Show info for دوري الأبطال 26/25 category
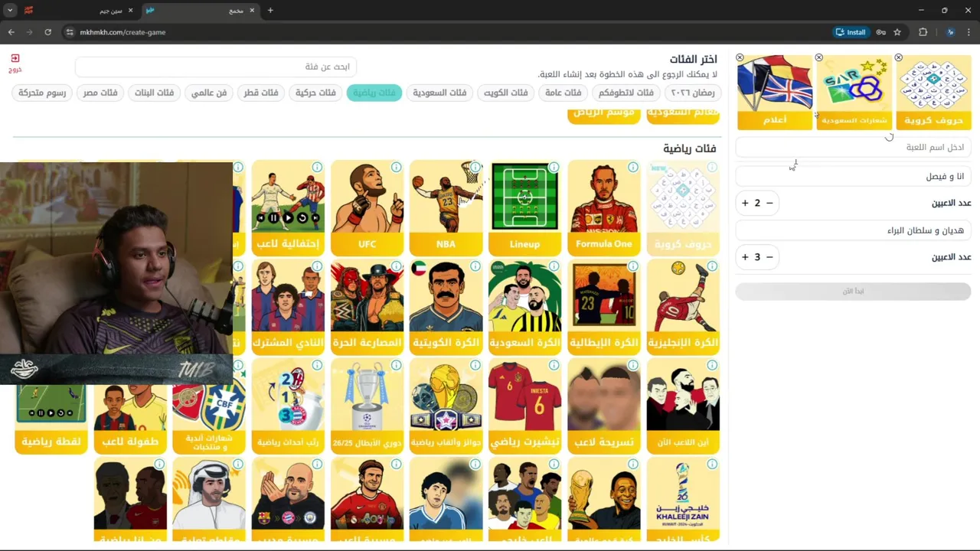Viewport: 980px width, 551px height. click(x=397, y=366)
